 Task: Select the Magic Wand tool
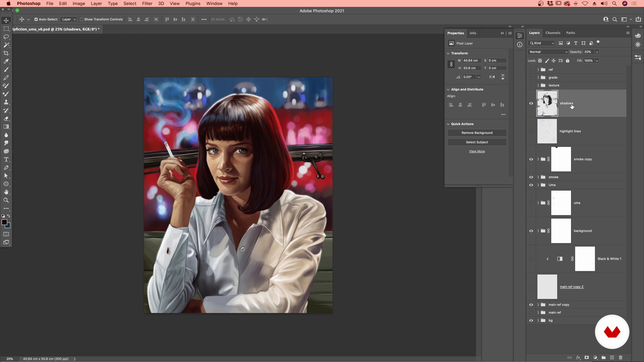click(6, 45)
